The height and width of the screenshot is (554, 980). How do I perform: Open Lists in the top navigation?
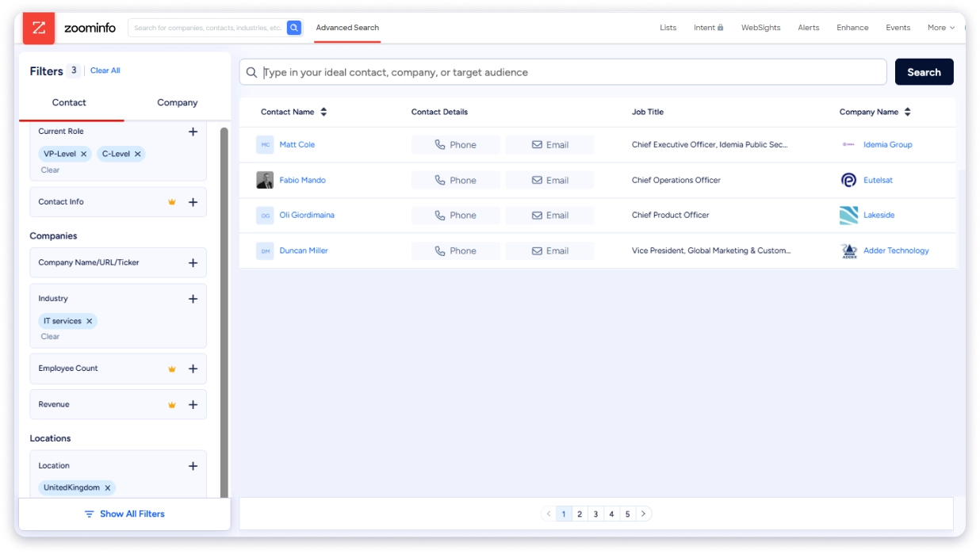tap(668, 28)
